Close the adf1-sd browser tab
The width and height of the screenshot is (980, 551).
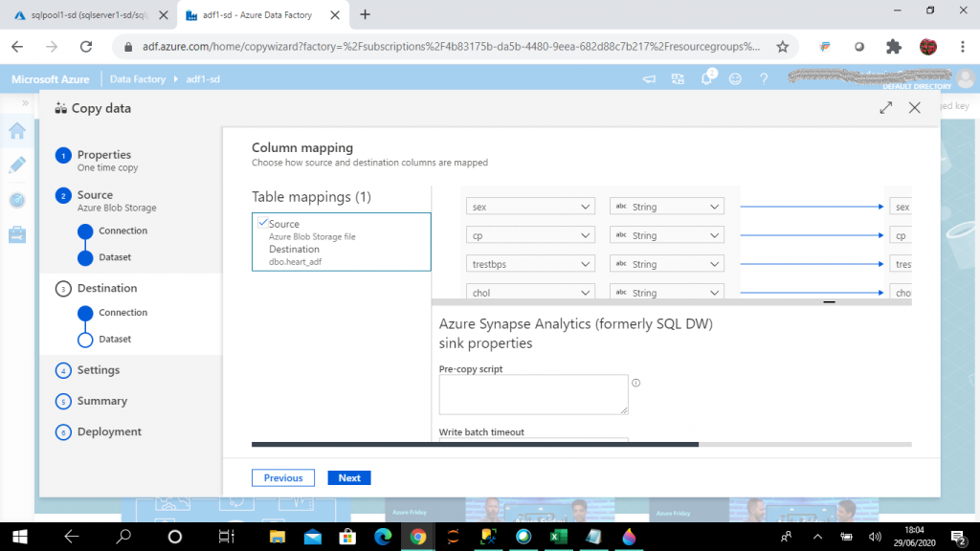point(335,15)
